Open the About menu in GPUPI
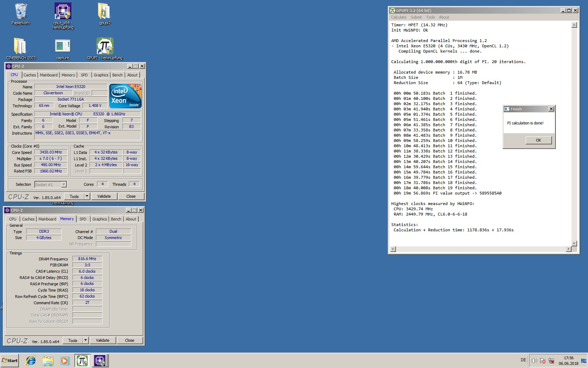Screen dimensions: 588x368 [444, 17]
